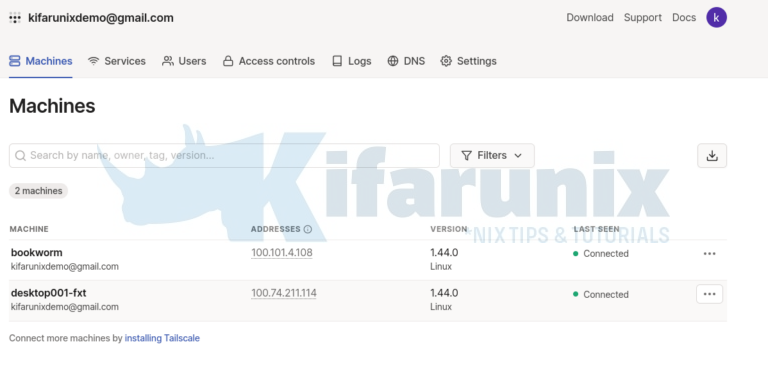
Task: Open the user avatar 'k' menu
Action: click(716, 18)
